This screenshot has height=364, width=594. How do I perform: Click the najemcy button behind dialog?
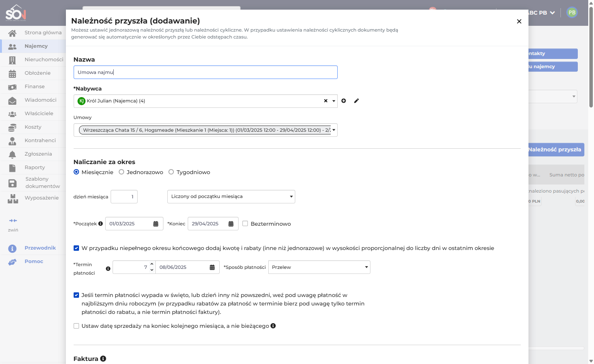553,67
